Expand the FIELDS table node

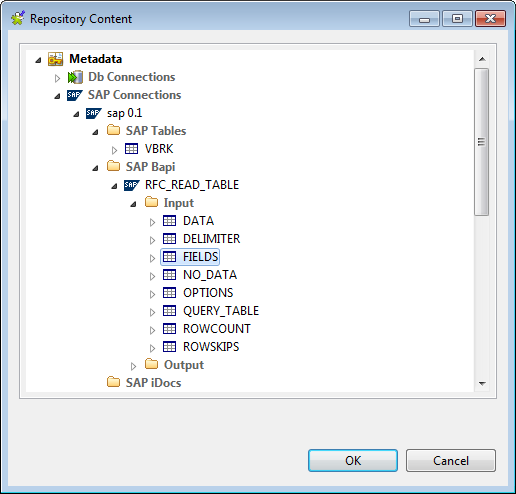(x=152, y=258)
